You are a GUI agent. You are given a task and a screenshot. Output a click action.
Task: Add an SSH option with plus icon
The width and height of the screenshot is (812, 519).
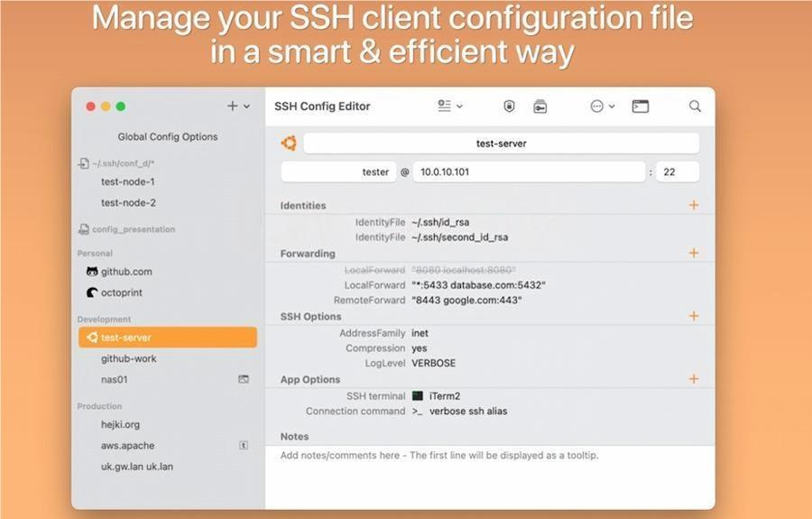click(x=694, y=316)
